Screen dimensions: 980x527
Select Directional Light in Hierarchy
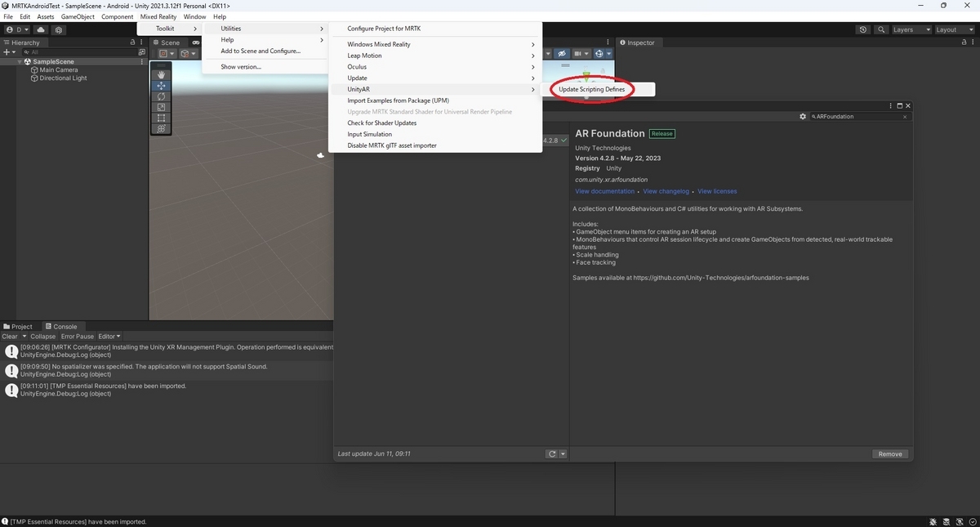coord(63,78)
